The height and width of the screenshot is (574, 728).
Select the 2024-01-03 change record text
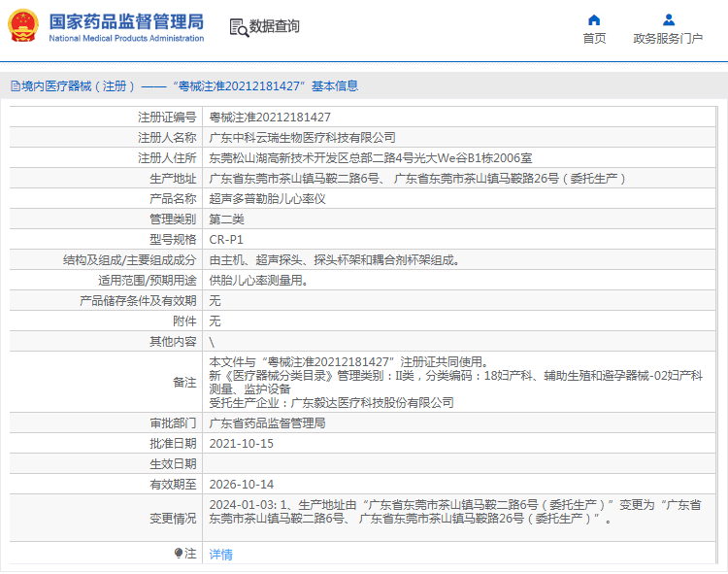(x=455, y=512)
